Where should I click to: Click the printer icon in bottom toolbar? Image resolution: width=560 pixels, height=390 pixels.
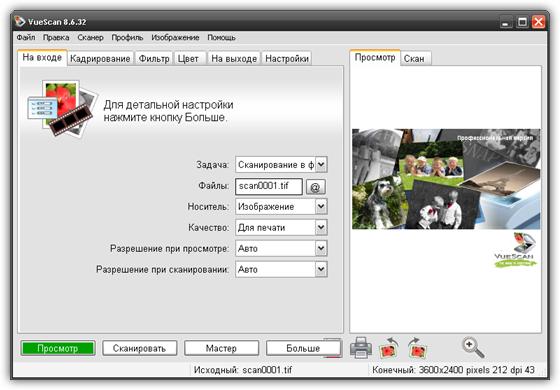(361, 348)
